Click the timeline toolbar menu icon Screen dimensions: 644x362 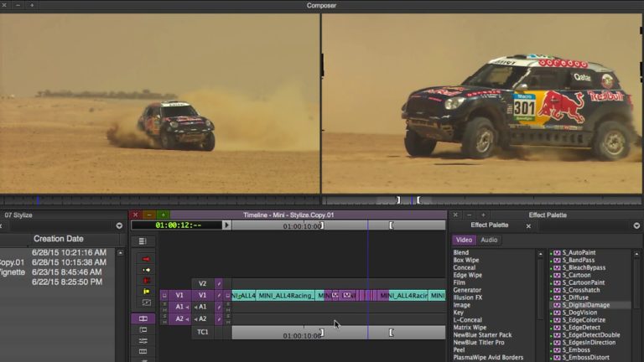(x=143, y=241)
